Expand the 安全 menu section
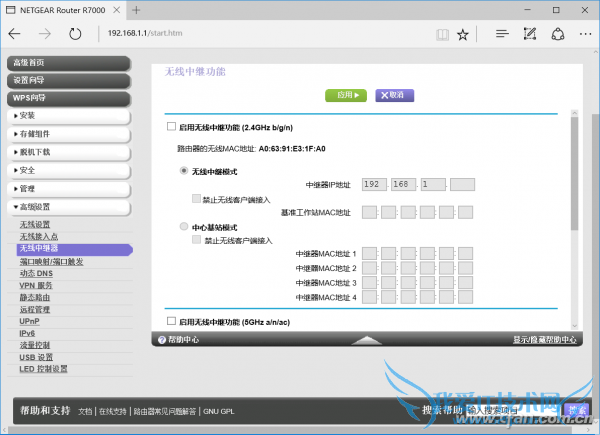 click(69, 171)
